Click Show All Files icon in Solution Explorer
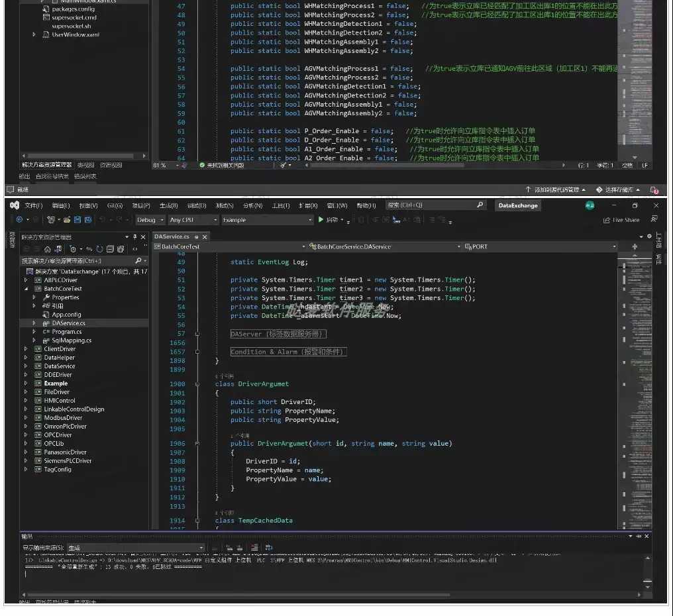The height and width of the screenshot is (616, 673). tap(121, 249)
